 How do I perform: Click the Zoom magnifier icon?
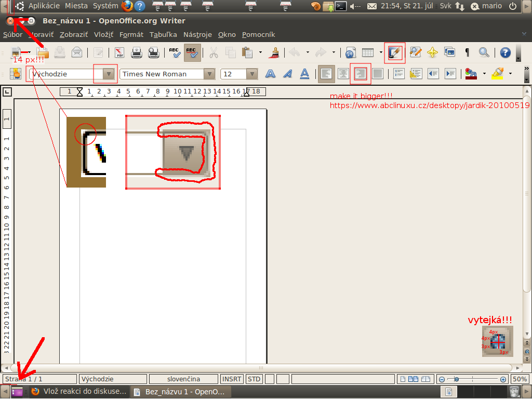pyautogui.click(x=484, y=52)
